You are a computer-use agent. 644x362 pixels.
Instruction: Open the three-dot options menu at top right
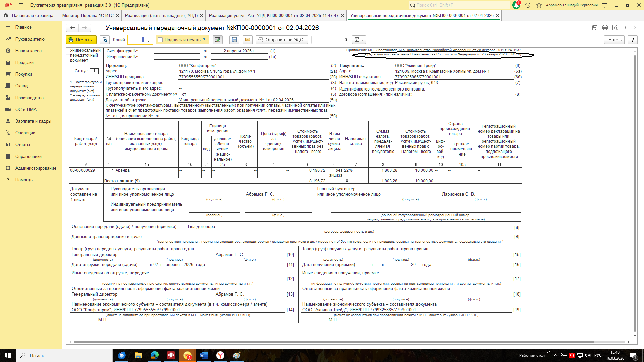pos(625,28)
